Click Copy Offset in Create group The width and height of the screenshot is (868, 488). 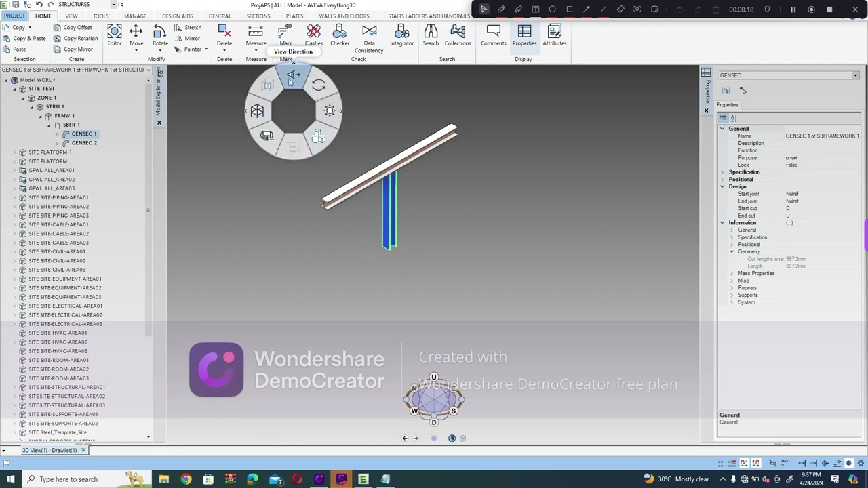point(73,28)
